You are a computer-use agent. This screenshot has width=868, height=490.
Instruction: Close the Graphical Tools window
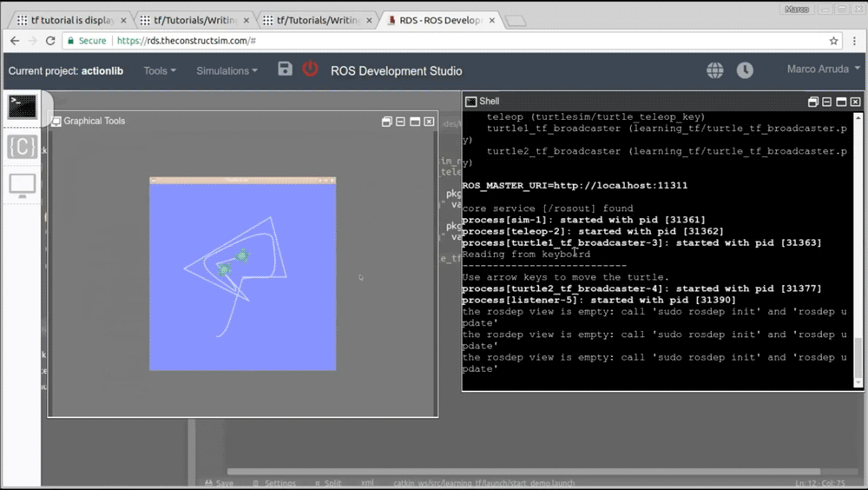tap(429, 122)
